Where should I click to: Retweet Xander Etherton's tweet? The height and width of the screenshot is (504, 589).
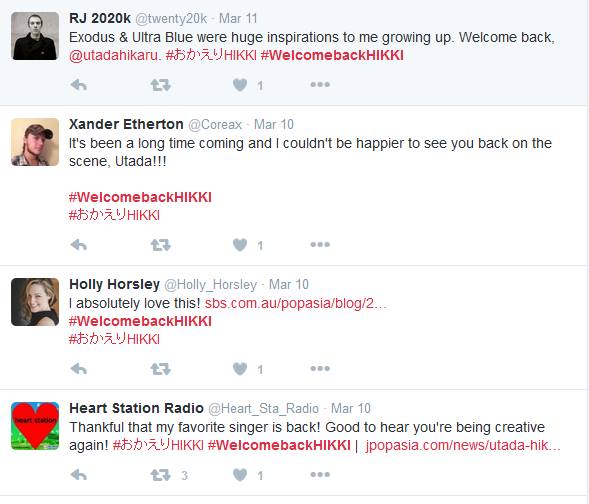point(160,245)
